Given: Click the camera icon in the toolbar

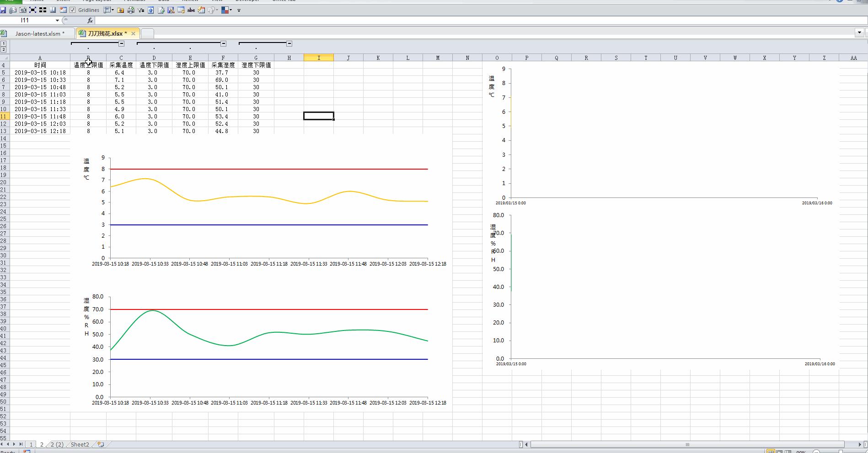Looking at the screenshot, I should 22,10.
